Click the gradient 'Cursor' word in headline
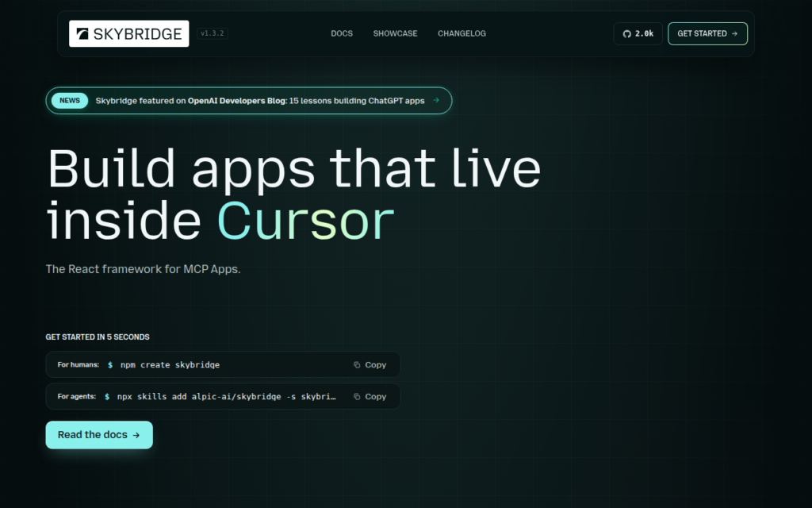This screenshot has height=508, width=812. [x=305, y=221]
